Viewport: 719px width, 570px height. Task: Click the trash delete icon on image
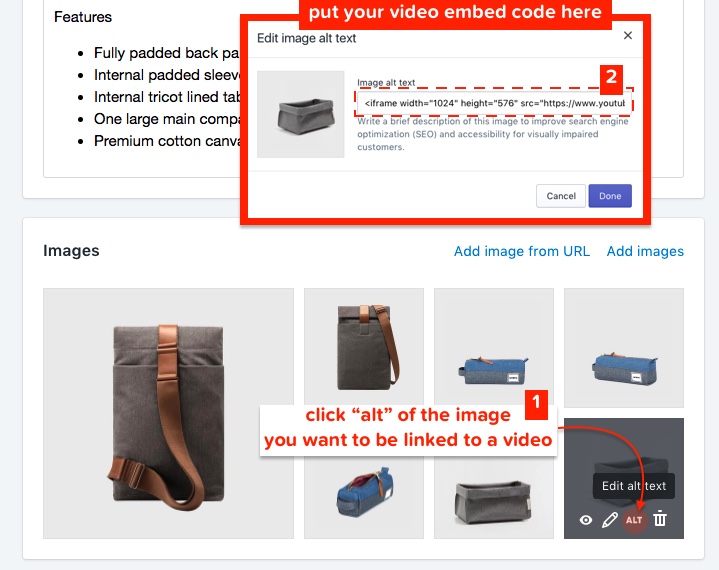660,519
